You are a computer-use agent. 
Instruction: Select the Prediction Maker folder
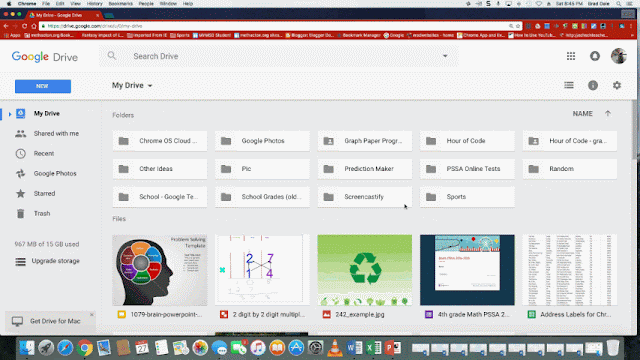click(364, 169)
